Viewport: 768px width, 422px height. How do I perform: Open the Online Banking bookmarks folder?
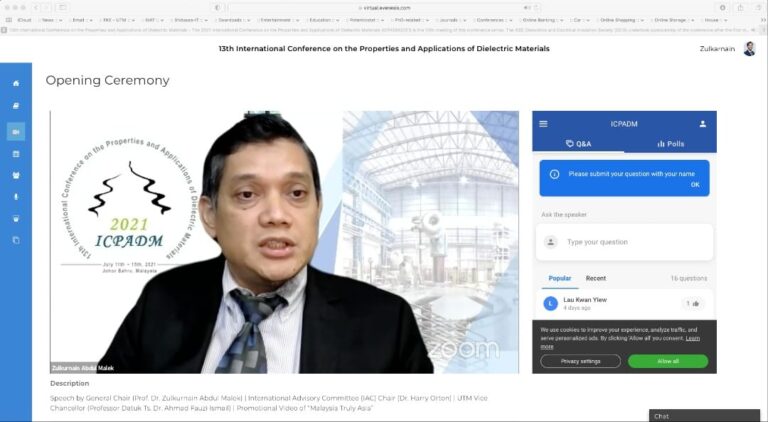pos(542,20)
